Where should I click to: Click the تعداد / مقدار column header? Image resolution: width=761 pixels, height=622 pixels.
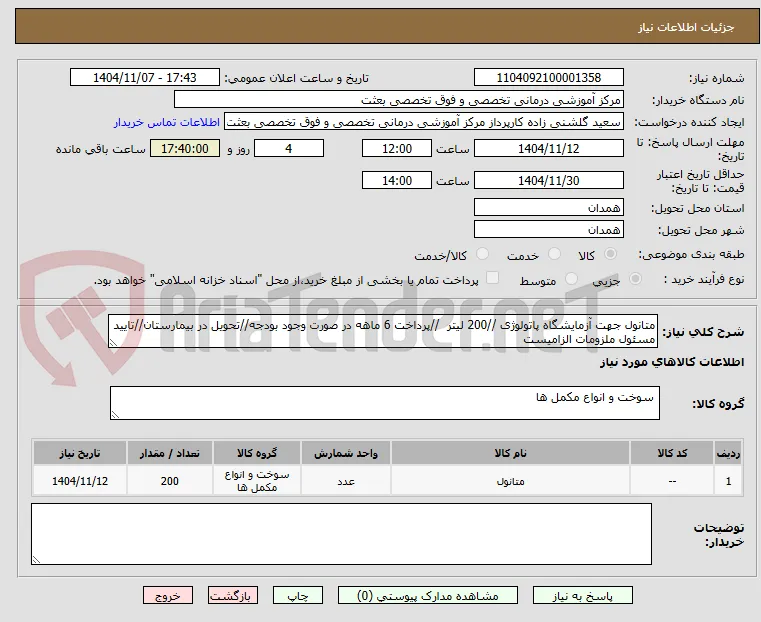169,453
